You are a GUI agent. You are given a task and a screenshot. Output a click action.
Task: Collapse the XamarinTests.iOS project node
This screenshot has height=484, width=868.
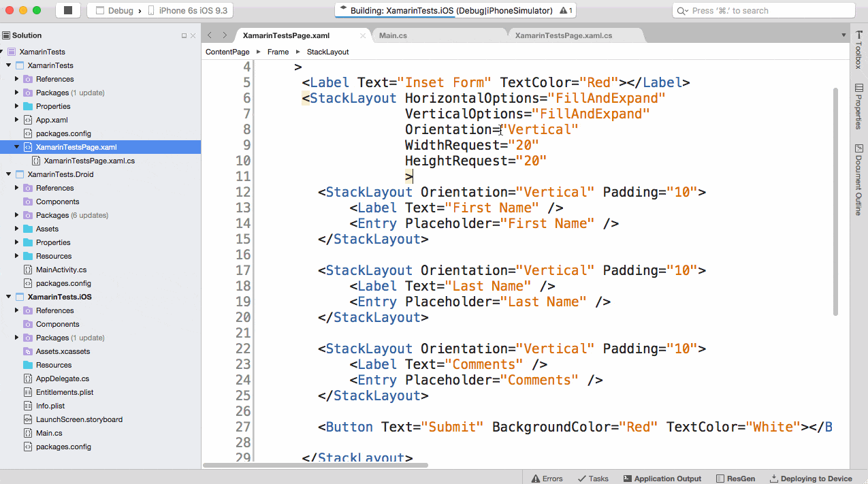point(7,297)
